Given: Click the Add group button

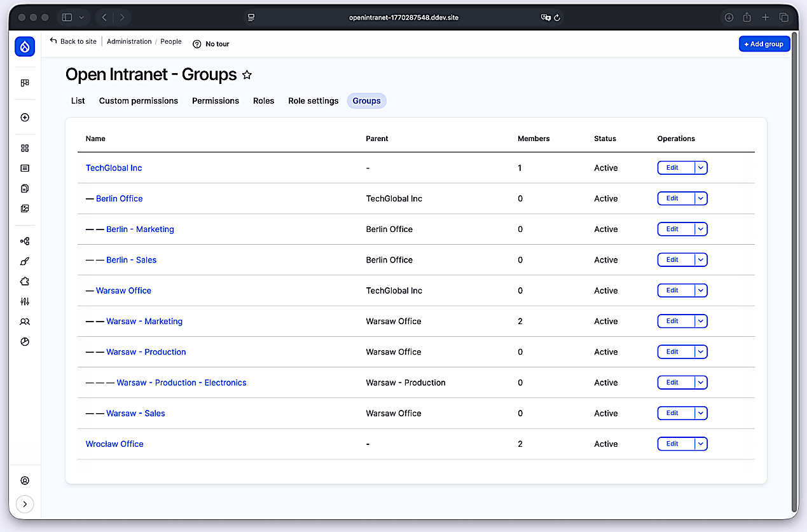Looking at the screenshot, I should pyautogui.click(x=764, y=44).
